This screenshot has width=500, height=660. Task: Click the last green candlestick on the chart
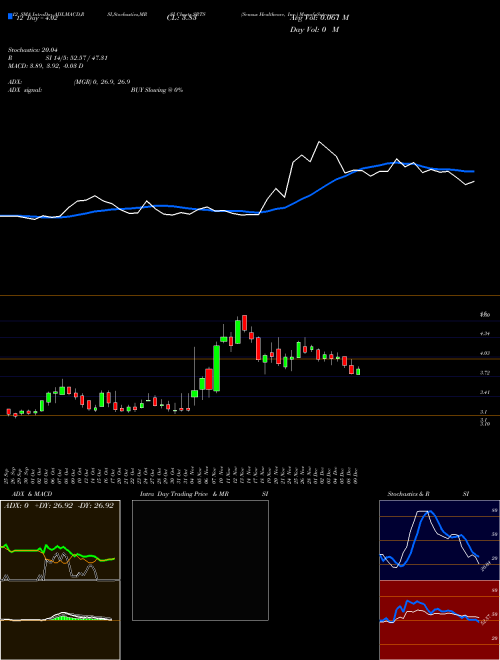tap(358, 371)
